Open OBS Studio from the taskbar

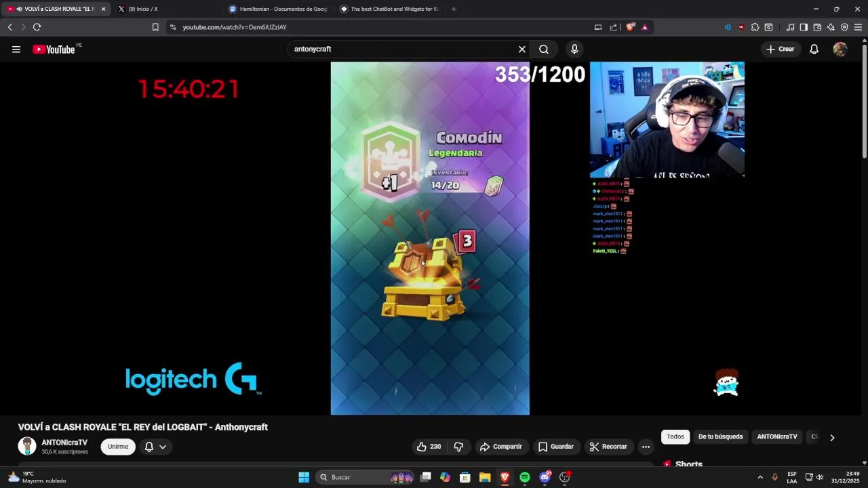[564, 477]
